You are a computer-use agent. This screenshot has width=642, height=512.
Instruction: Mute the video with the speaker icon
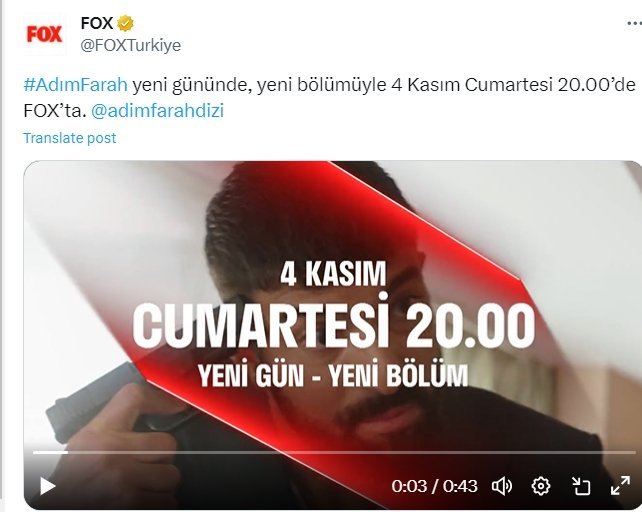click(x=502, y=486)
